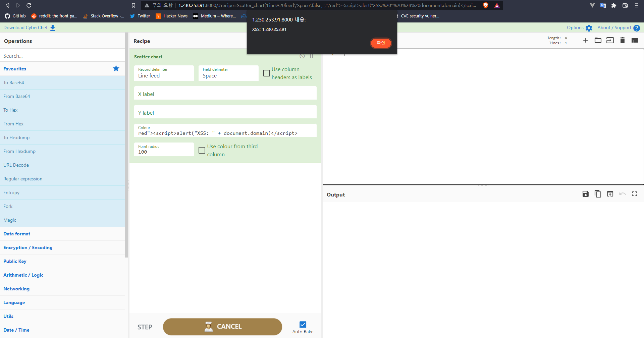
Task: Select the To Hex operation
Action: pyautogui.click(x=62, y=110)
